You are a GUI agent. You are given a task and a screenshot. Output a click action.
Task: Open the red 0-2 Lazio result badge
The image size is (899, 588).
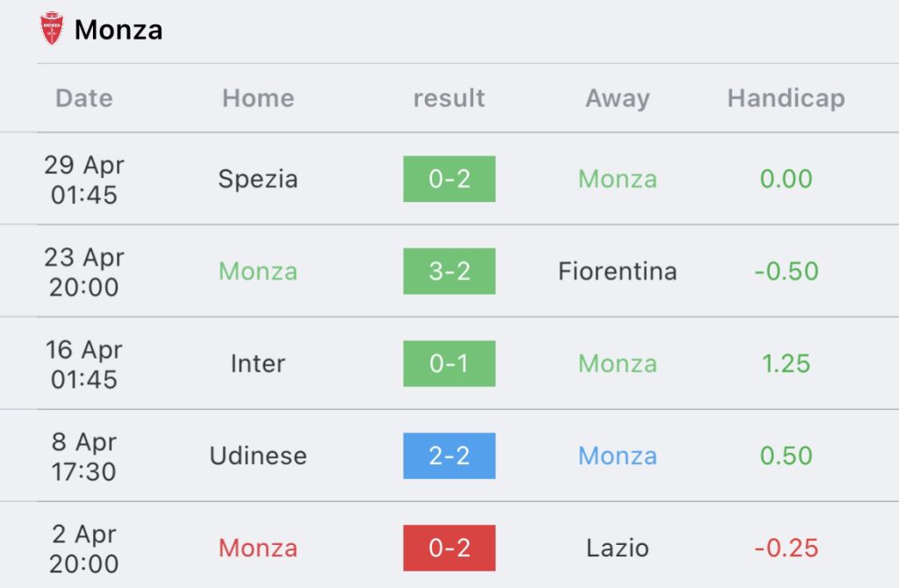[x=449, y=548]
